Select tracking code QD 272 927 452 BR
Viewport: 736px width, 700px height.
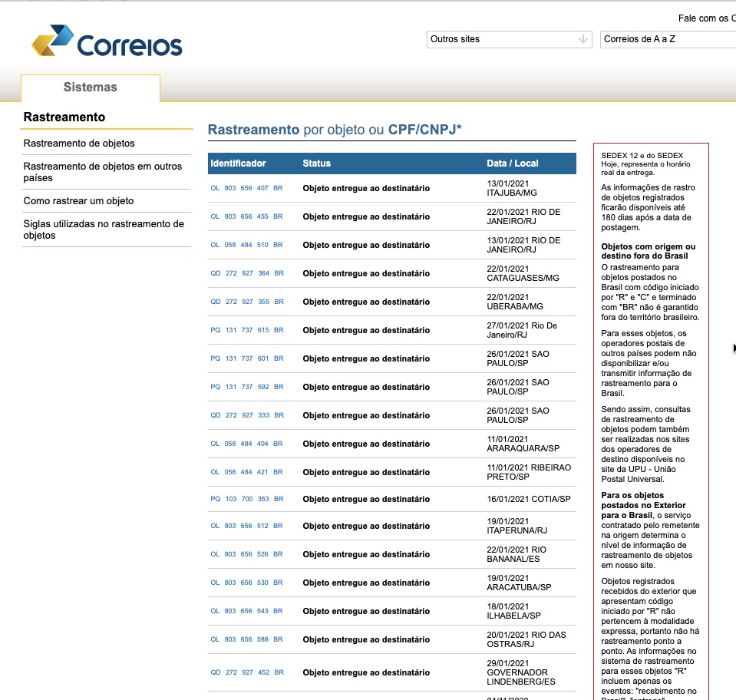(x=246, y=672)
